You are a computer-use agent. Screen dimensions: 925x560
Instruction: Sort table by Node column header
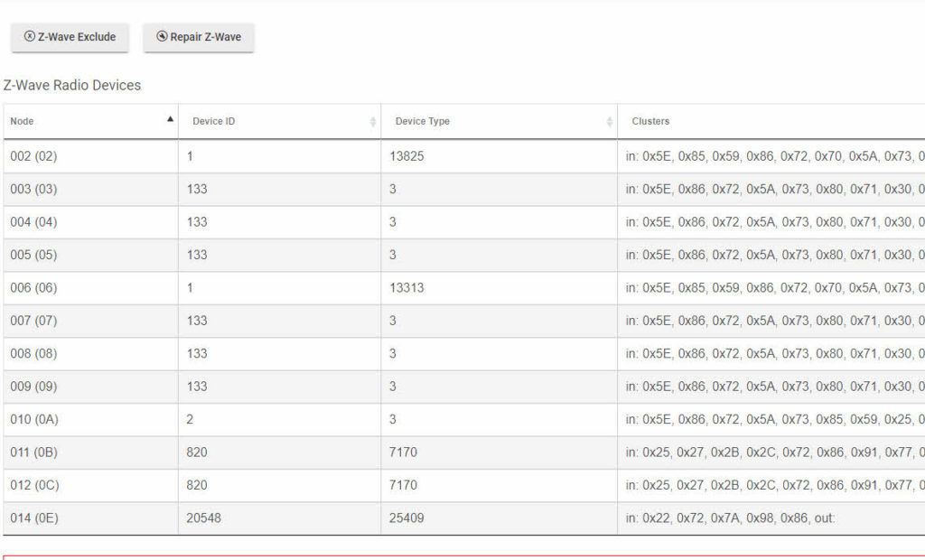coord(91,122)
